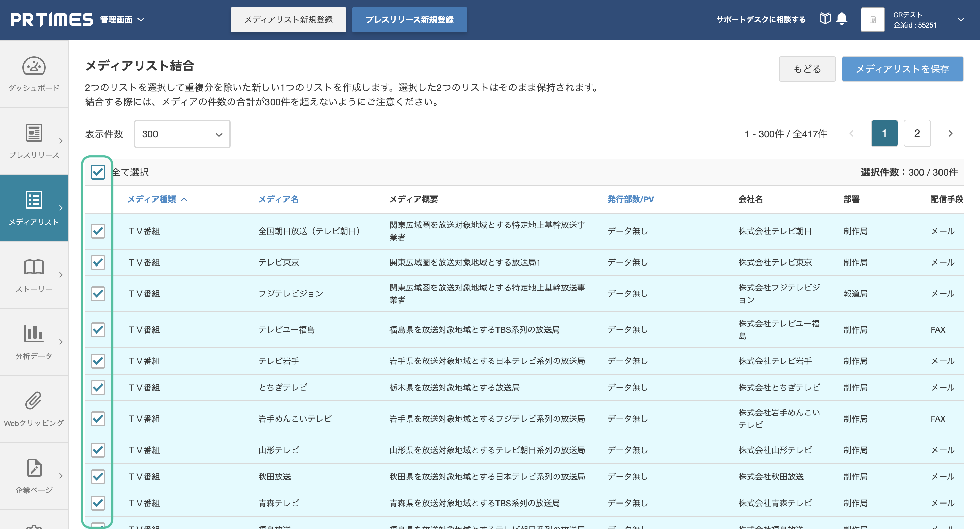Screen dimensions: 980x529
Task: Open the Webクリッピング sidebar label
Action: (x=34, y=423)
